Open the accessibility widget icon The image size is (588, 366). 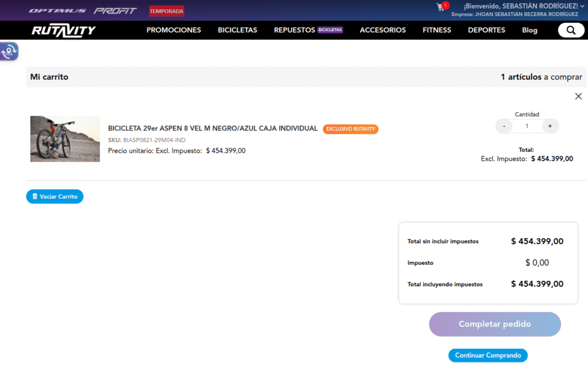[x=9, y=52]
